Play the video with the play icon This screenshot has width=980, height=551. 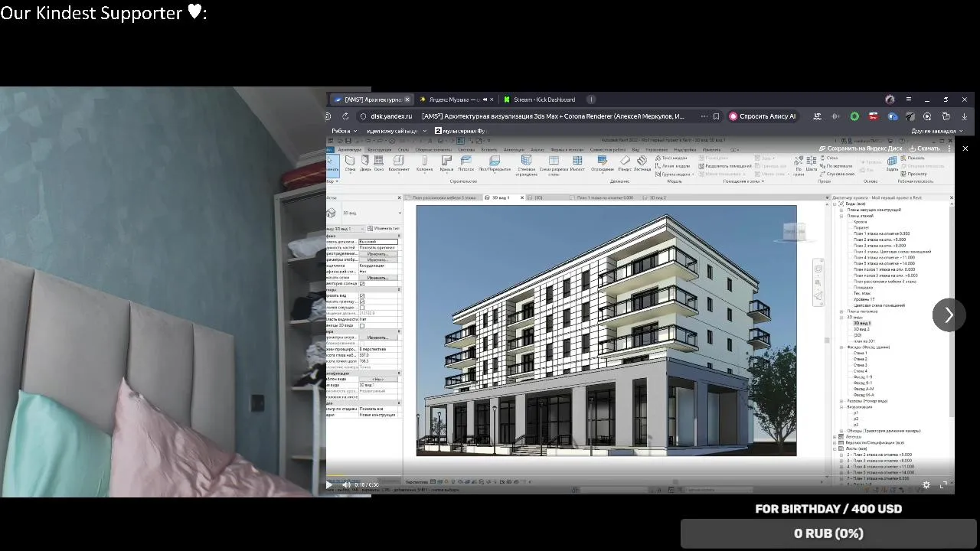[x=329, y=484]
